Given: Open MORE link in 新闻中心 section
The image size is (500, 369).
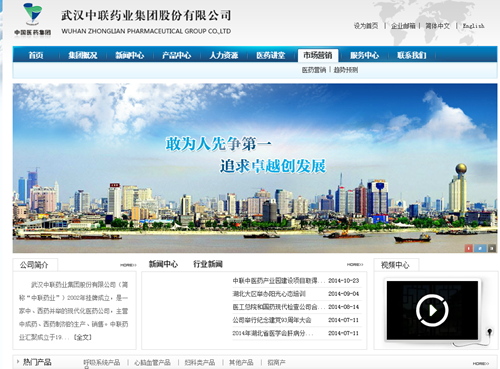Looking at the screenshot, I should [x=355, y=265].
